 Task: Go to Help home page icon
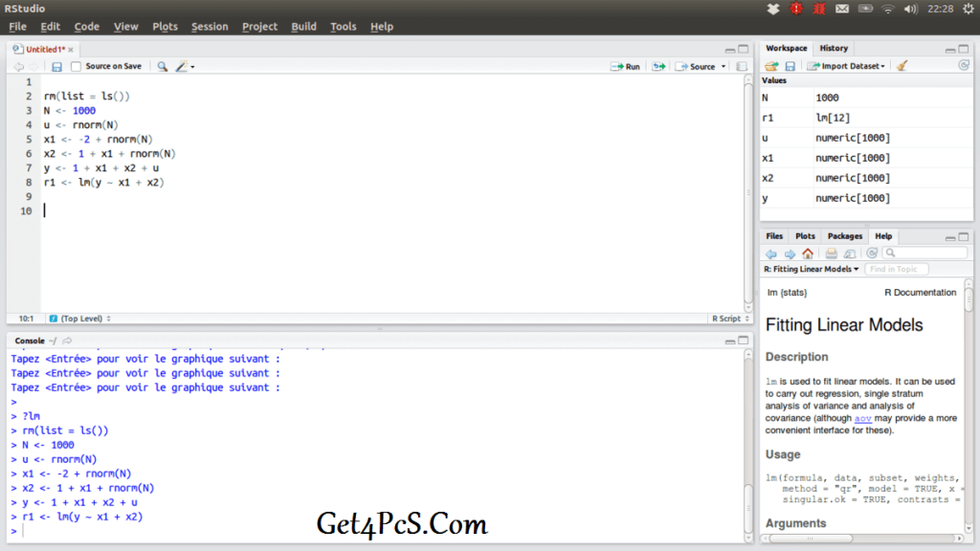click(x=808, y=253)
